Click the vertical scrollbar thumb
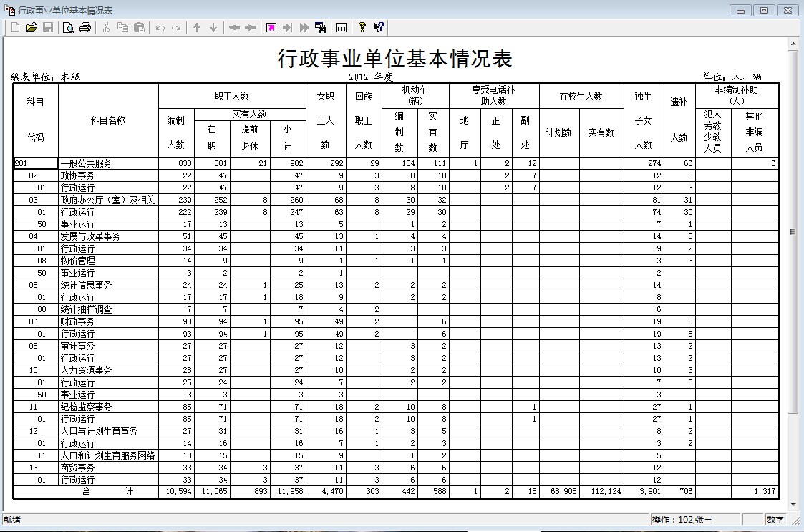 [793, 231]
